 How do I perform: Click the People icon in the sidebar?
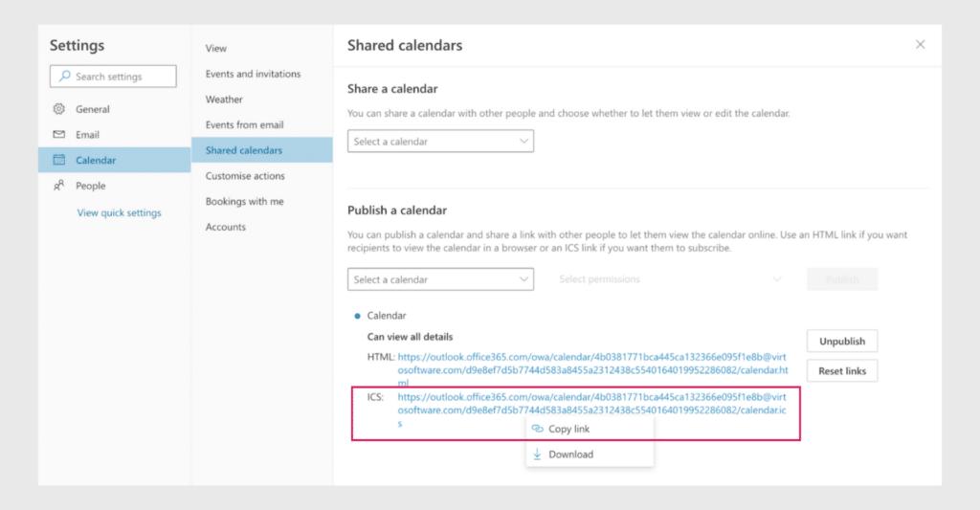point(58,186)
